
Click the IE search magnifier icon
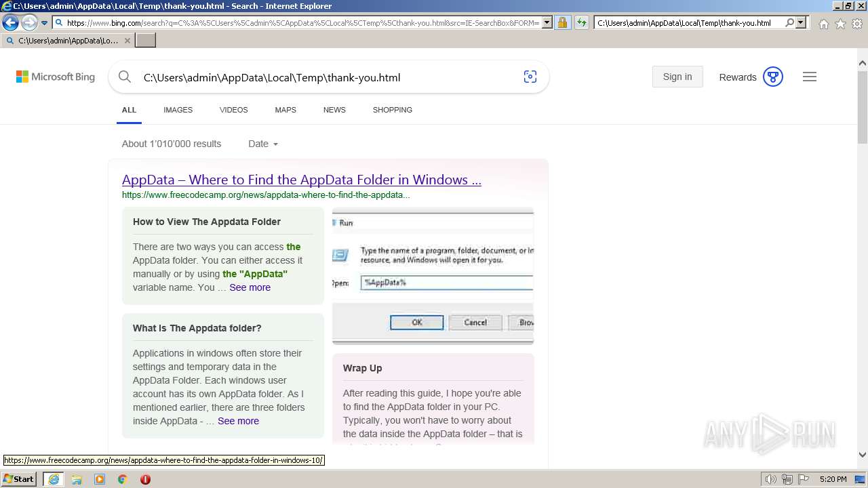(789, 23)
